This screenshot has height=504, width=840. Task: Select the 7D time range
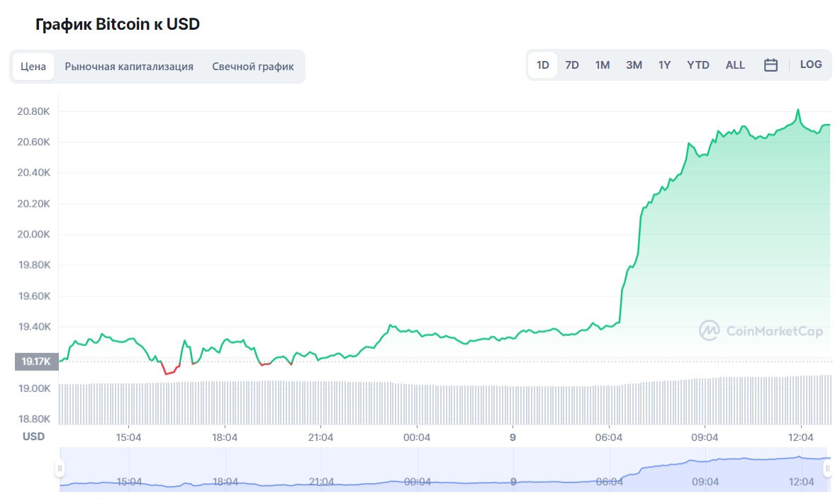pyautogui.click(x=571, y=64)
